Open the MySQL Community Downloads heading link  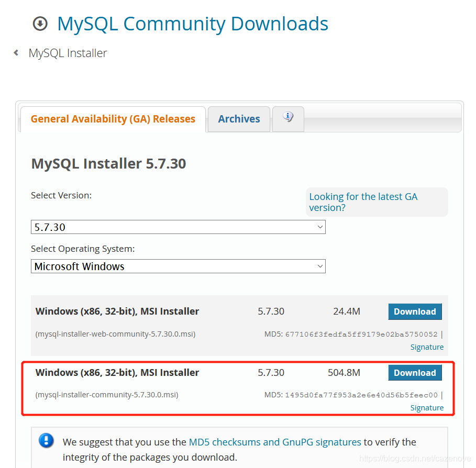tap(193, 24)
